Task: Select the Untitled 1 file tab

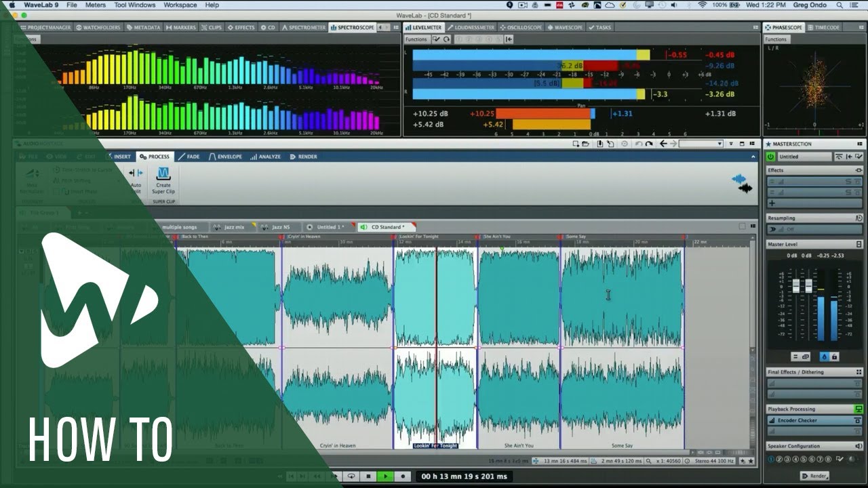Action: click(330, 227)
